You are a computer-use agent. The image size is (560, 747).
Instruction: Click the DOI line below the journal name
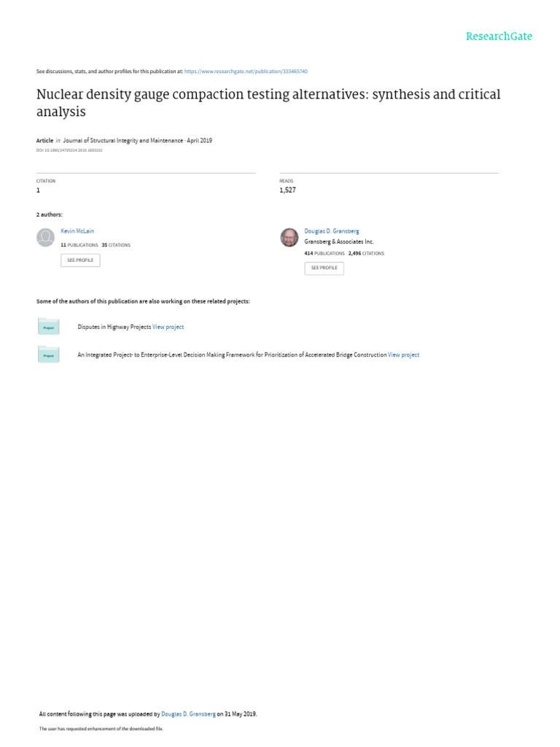click(x=69, y=150)
